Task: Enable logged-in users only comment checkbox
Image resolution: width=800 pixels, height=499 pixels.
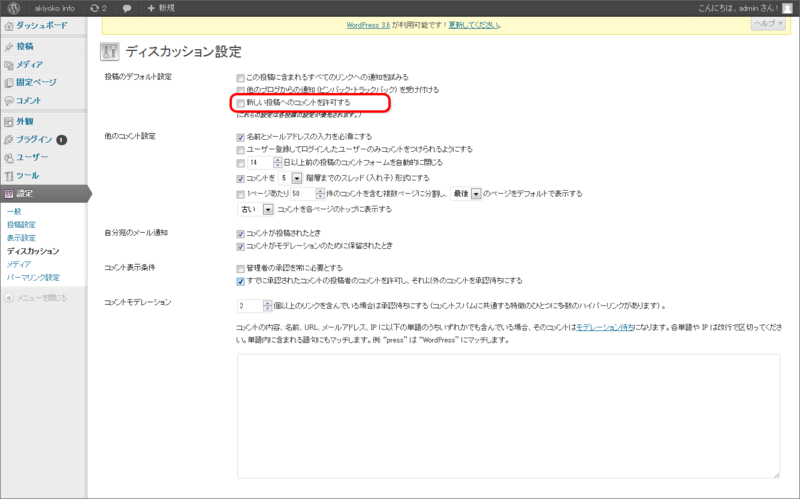Action: 240,150
